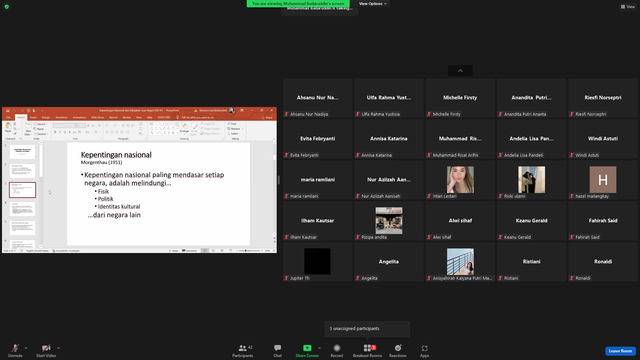Click Ronaldi's participant tile

603,261
